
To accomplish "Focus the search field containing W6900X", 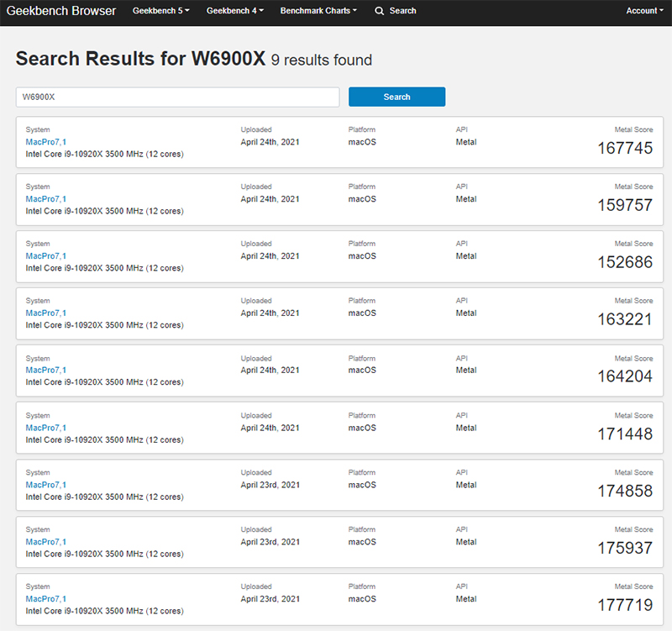I will pos(177,97).
